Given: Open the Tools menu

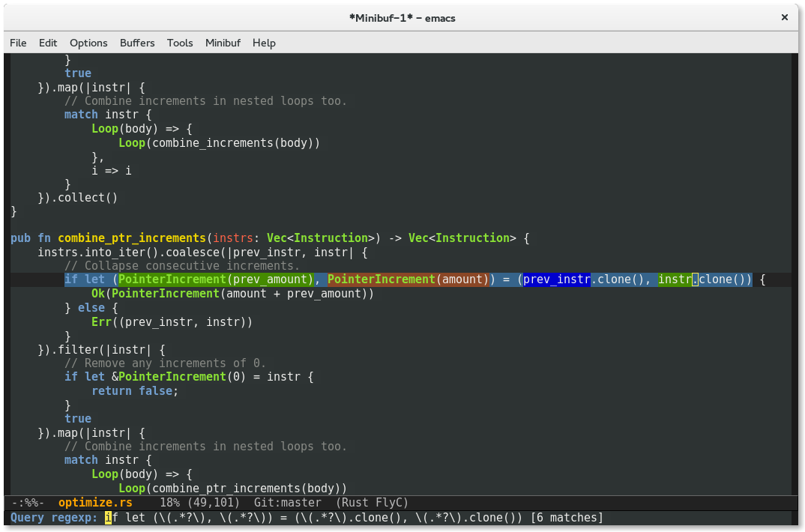Looking at the screenshot, I should [180, 43].
